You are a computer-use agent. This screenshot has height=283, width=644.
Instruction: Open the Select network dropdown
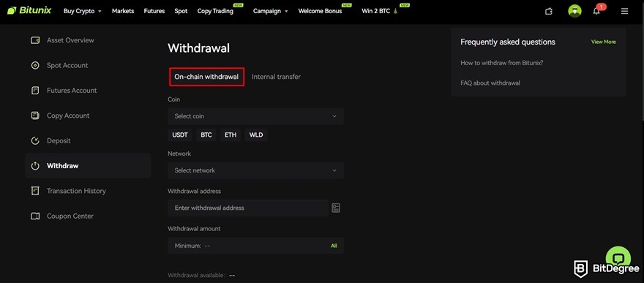(x=255, y=170)
